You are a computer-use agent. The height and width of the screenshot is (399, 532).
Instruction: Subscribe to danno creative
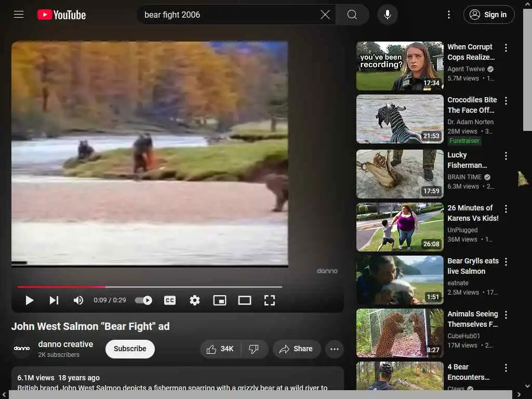coord(130,349)
